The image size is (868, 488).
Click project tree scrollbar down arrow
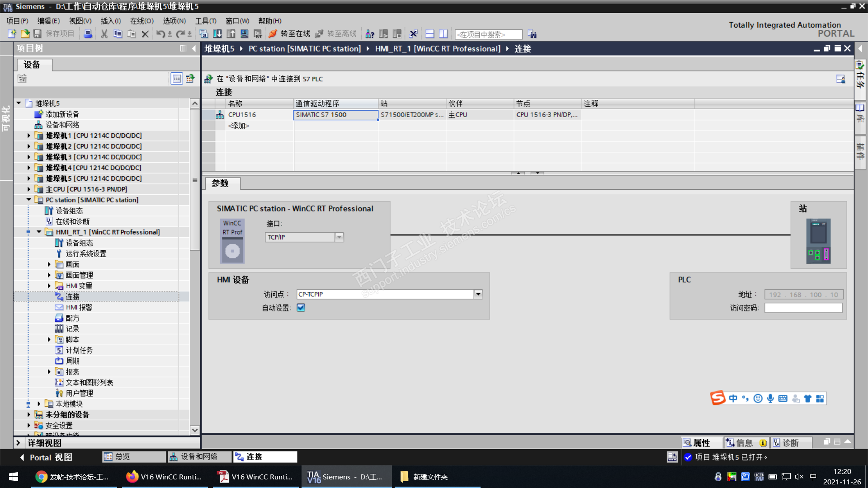[x=195, y=430]
